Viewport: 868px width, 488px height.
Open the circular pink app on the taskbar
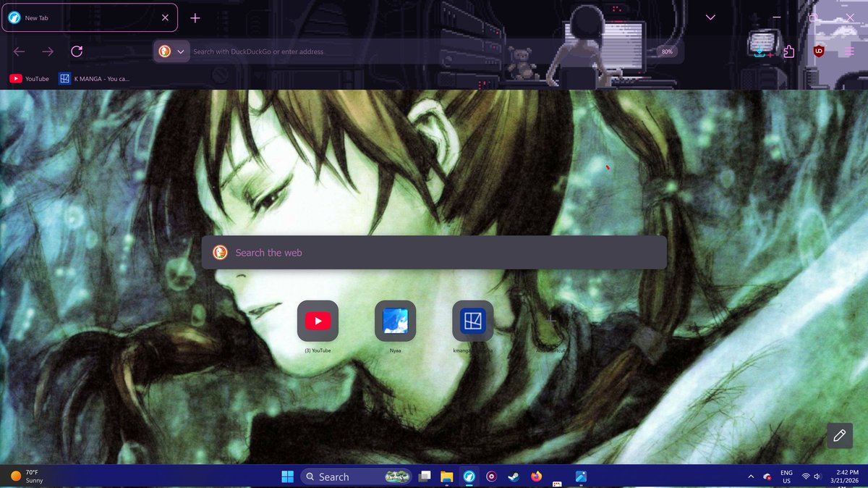click(x=492, y=476)
